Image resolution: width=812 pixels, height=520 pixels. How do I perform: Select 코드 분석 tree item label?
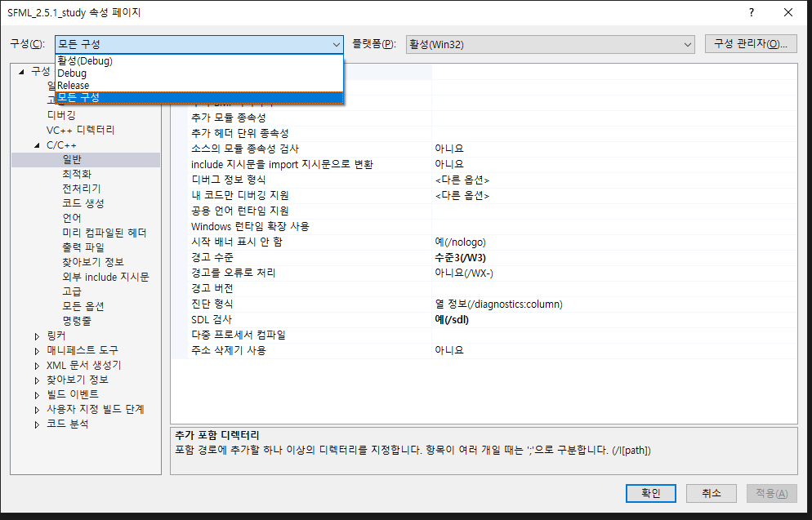point(67,424)
